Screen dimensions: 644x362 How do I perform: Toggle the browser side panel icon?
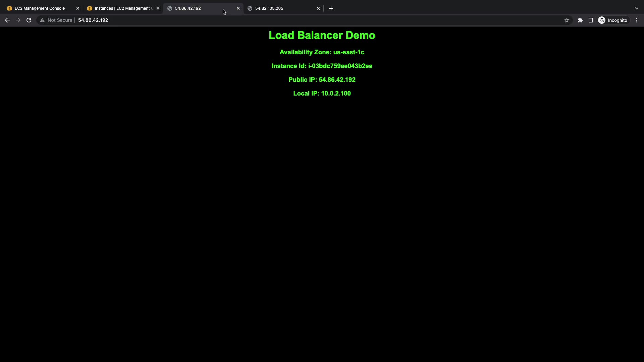591,20
